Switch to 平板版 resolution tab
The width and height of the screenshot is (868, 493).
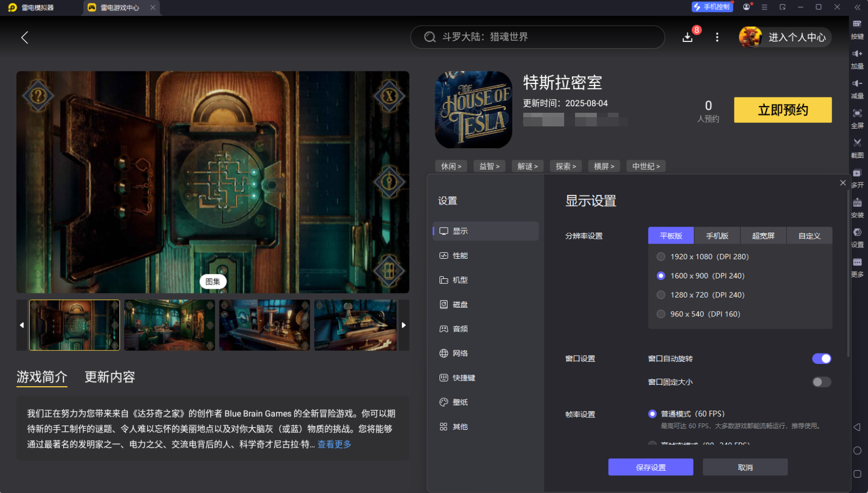pos(671,236)
